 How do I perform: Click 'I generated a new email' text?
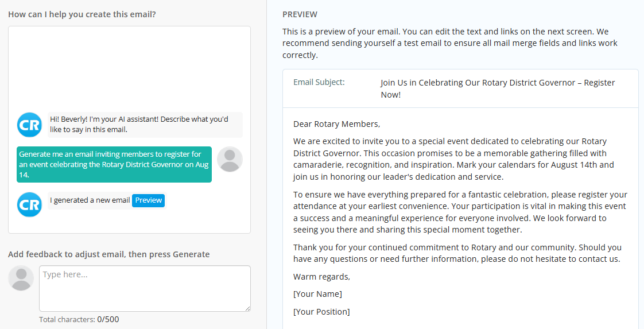(x=90, y=200)
